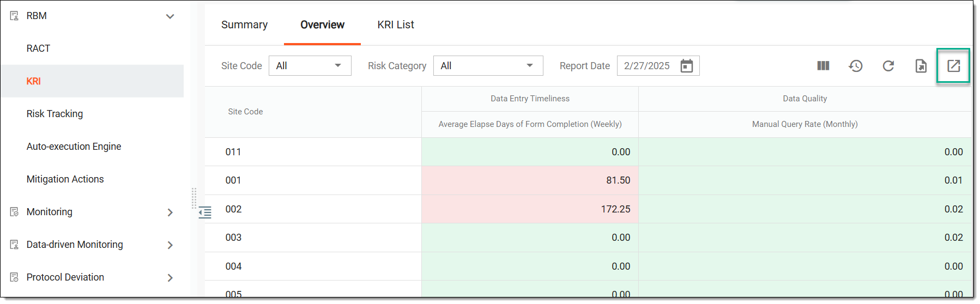
Task: Open the Risk Category dropdown
Action: click(x=488, y=66)
